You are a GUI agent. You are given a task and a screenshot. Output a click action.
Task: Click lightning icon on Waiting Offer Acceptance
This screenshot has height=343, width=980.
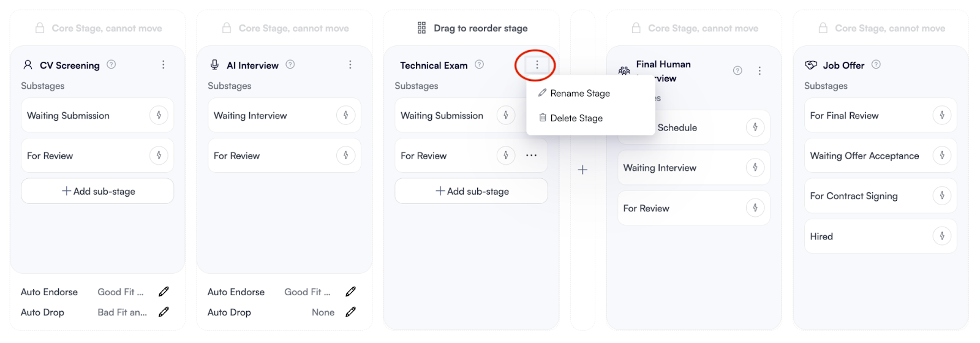click(x=942, y=156)
